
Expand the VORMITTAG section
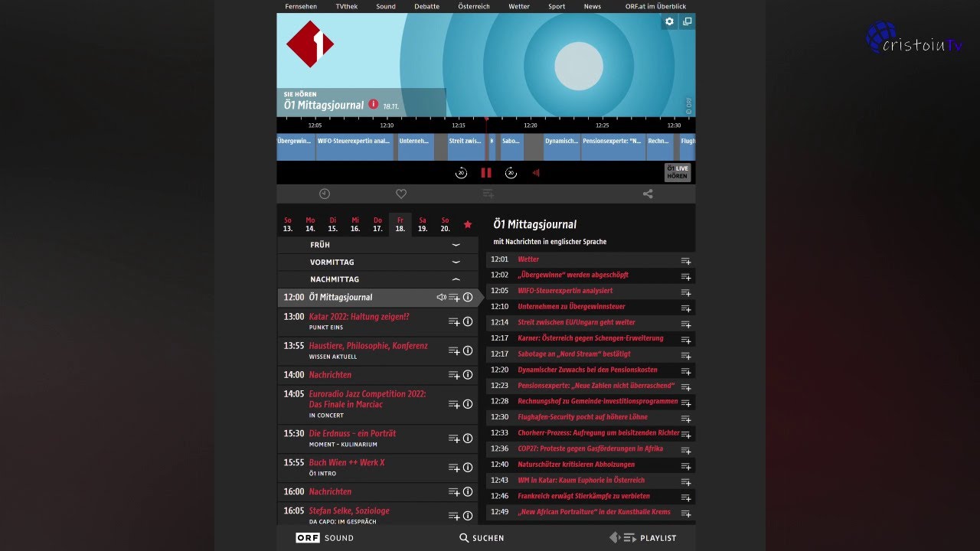click(377, 262)
